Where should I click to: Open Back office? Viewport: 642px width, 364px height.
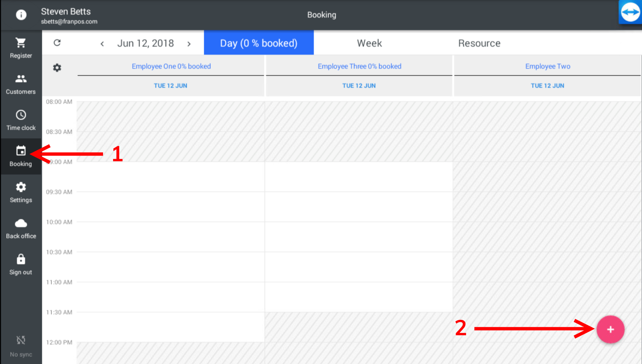coord(21,228)
